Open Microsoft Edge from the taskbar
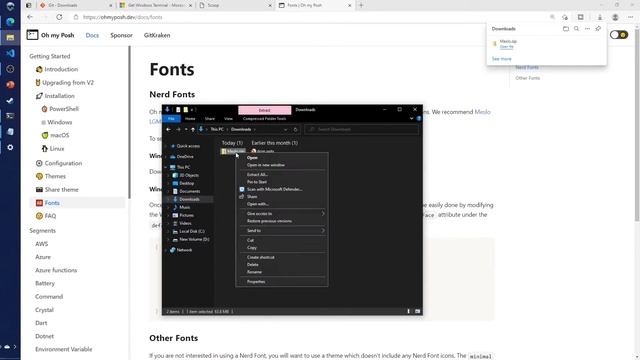Viewport: 640px width, 360px height. tap(10, 22)
